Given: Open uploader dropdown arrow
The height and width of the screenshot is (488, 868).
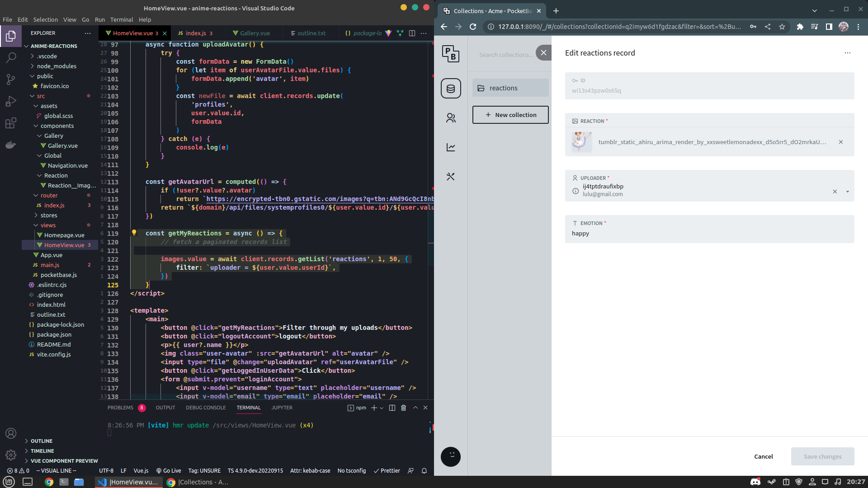Looking at the screenshot, I should [848, 192].
